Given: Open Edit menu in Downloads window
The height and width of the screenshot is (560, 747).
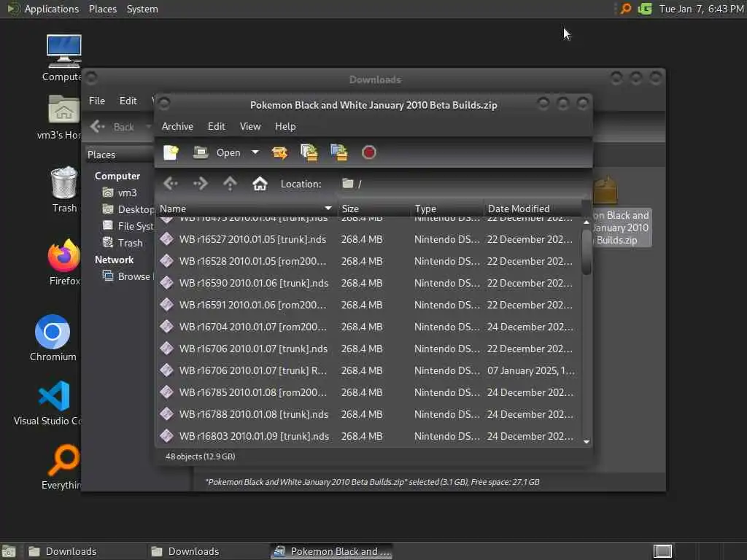Looking at the screenshot, I should click(128, 101).
